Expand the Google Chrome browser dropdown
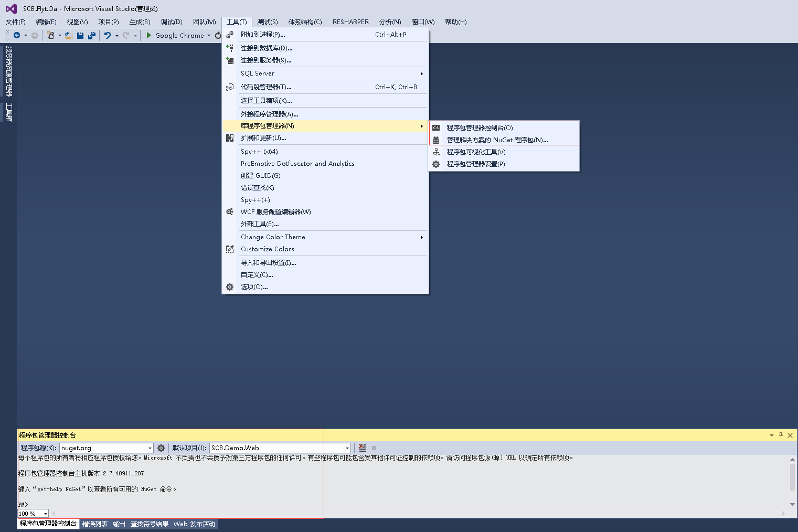This screenshot has height=532, width=798. 209,36
